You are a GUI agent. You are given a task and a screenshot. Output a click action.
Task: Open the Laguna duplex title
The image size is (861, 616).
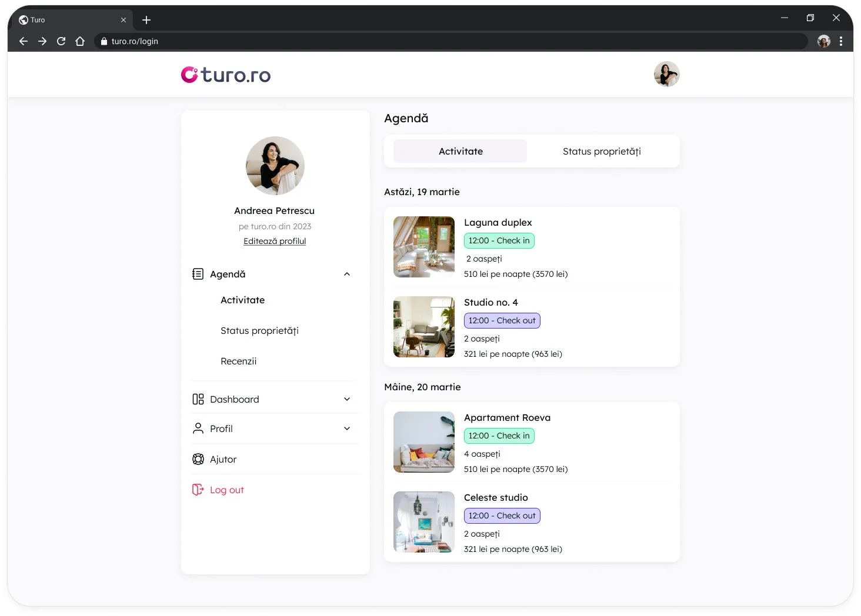pos(498,222)
